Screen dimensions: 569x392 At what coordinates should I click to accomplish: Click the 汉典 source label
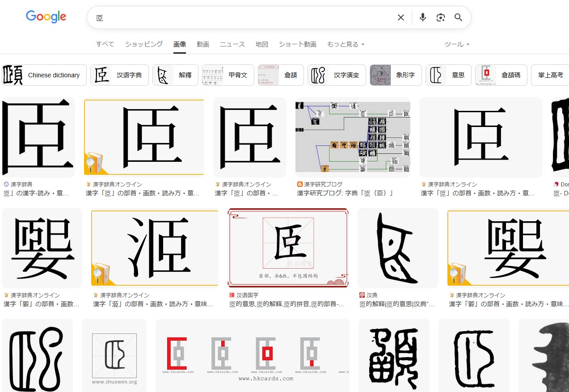pyautogui.click(x=372, y=295)
